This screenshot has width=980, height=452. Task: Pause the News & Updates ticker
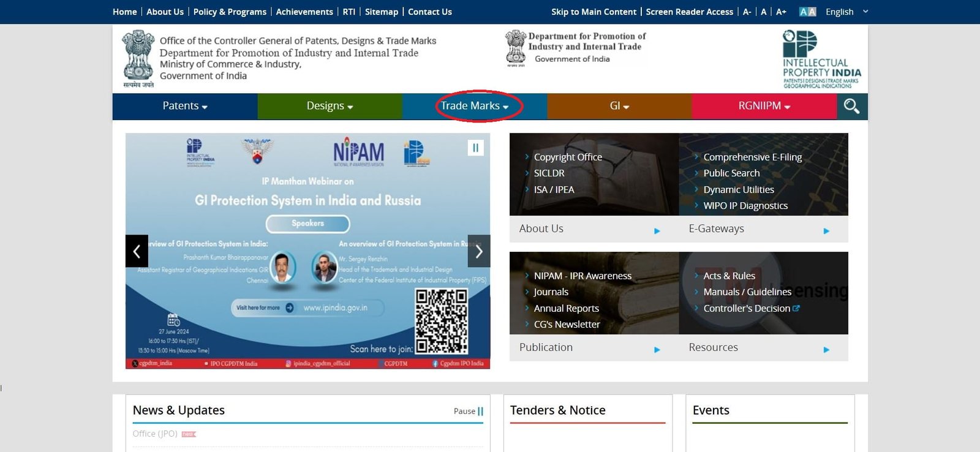[x=469, y=411]
